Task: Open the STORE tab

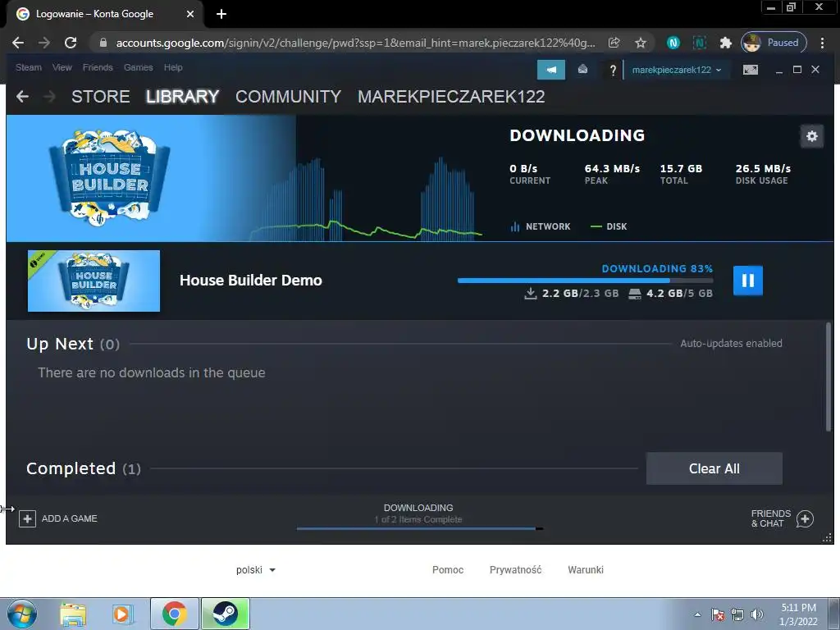Action: click(101, 97)
